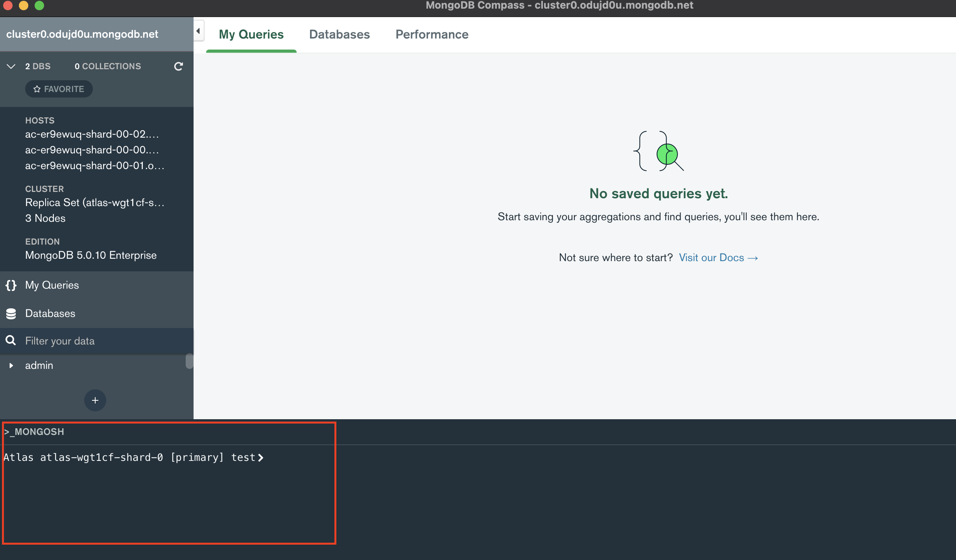This screenshot has width=956, height=560.
Task: Open the Performance tab
Action: [x=432, y=35]
